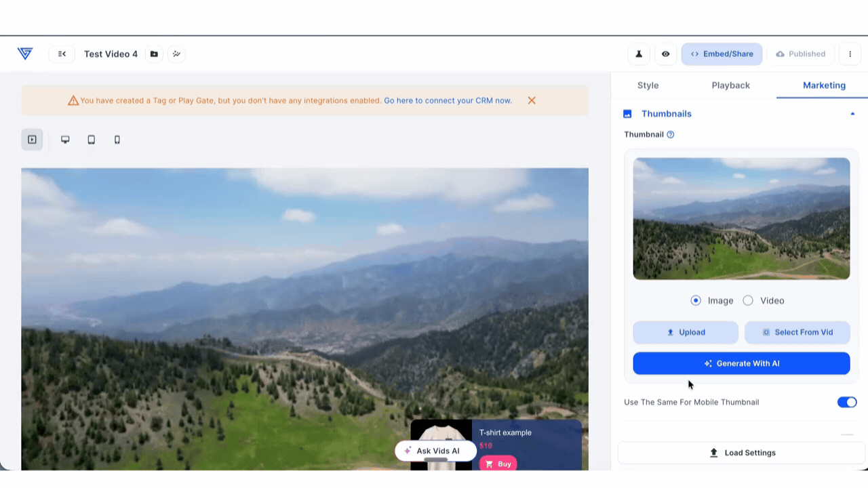Click Generate With AI button
Screen dimensions: 868x488
741,363
